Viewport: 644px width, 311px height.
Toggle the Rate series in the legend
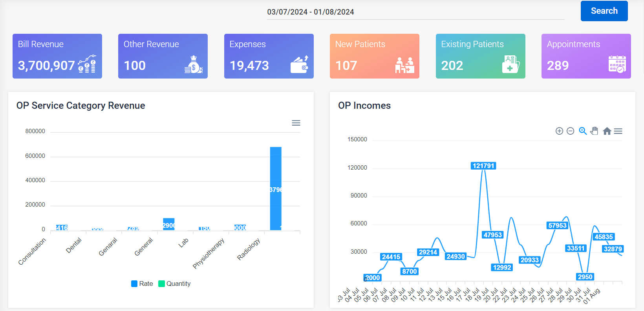coord(142,284)
